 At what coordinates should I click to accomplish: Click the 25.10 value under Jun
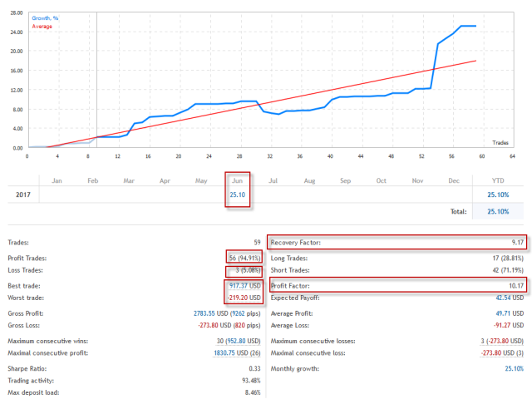point(237,196)
